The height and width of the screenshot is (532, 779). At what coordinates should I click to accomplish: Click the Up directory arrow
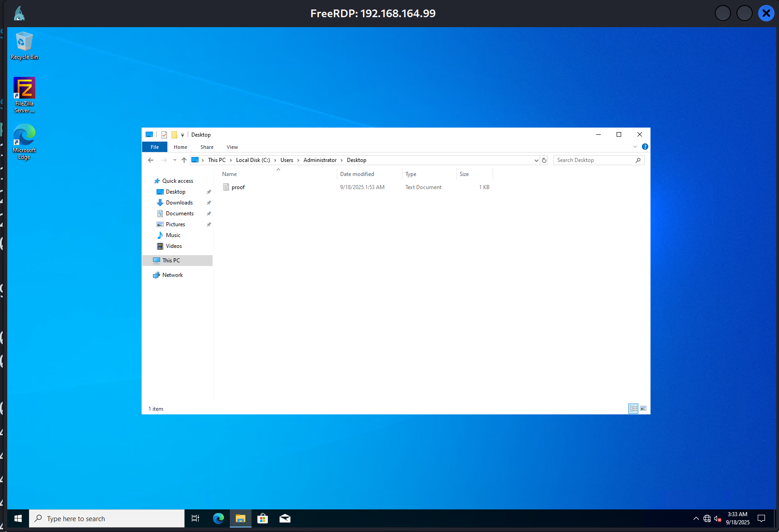click(x=184, y=160)
